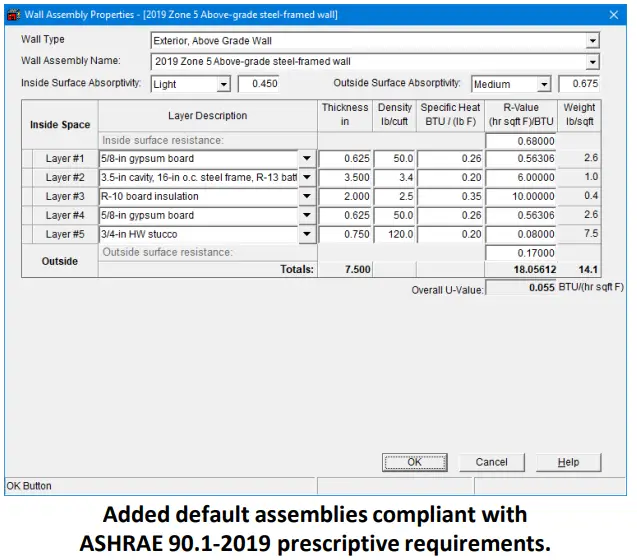Edit Layer #3 density 2.5 field
The height and width of the screenshot is (560, 637).
[394, 196]
